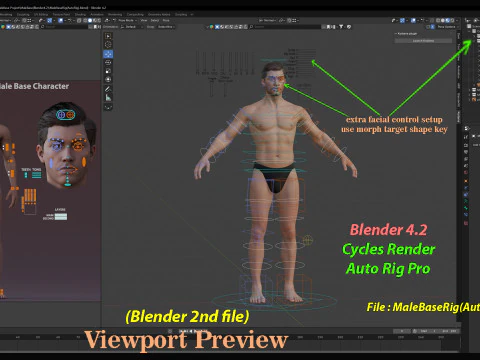Image resolution: width=480 pixels, height=360 pixels.
Task: Select the highlighted Move tool
Action: (x=108, y=54)
